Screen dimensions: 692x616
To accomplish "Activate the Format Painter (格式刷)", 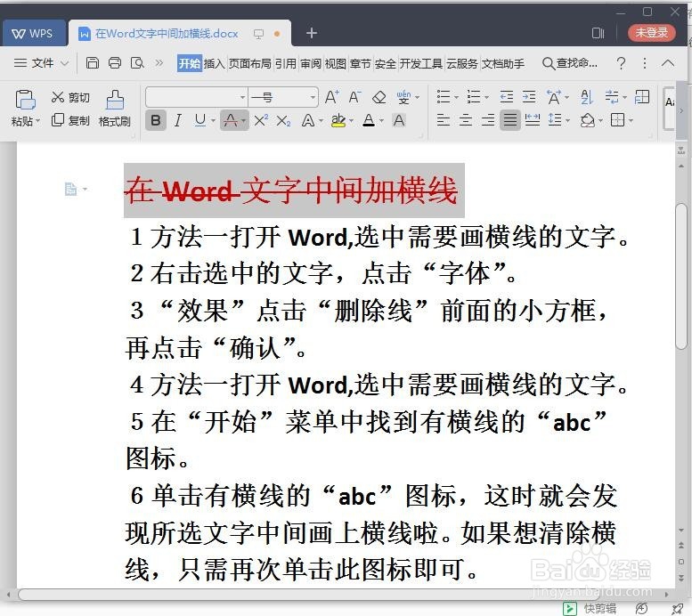I will pos(115,109).
